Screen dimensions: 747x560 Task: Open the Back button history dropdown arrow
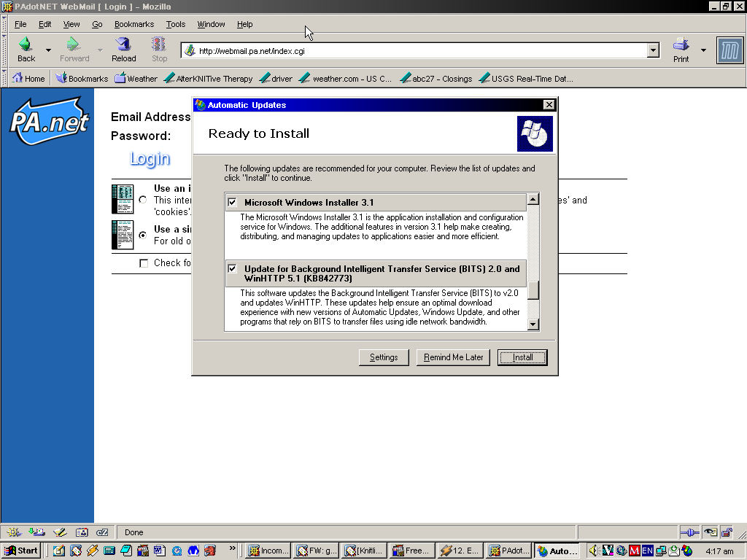coord(48,50)
